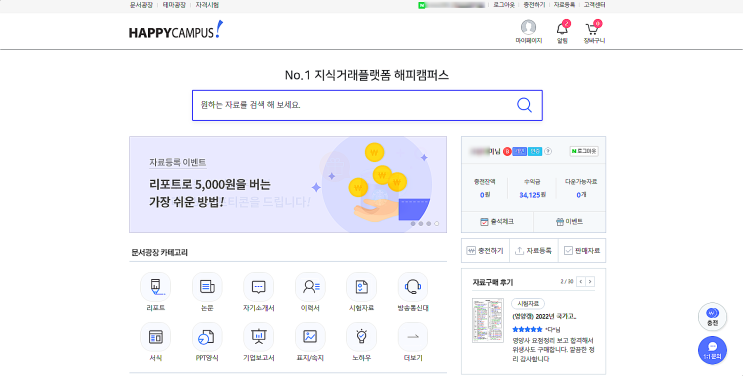The width and height of the screenshot is (743, 376).
Task: Go to the next review with right chevron
Action: pyautogui.click(x=590, y=282)
